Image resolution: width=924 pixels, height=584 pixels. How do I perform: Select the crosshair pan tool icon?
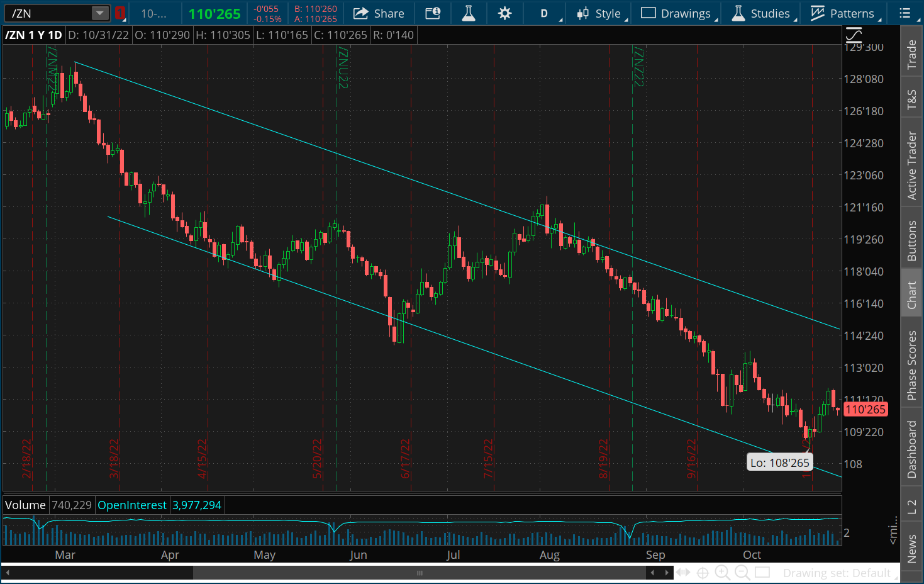[x=703, y=573]
